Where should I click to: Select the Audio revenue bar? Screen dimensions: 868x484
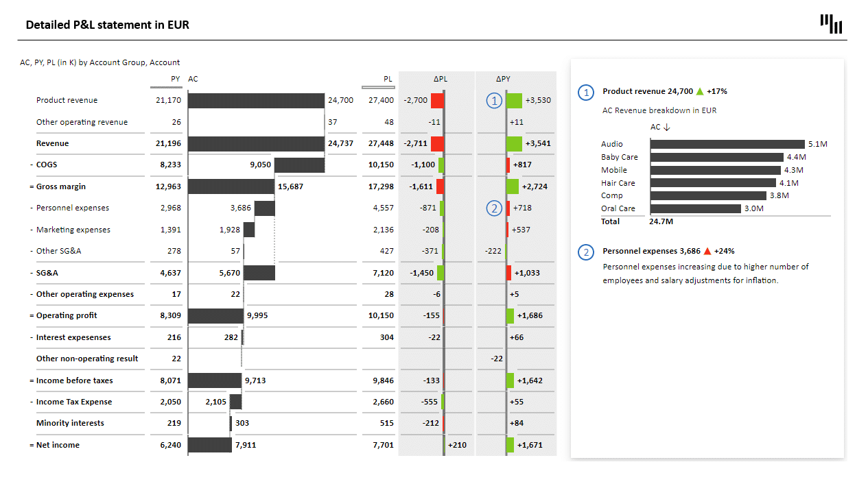pyautogui.click(x=727, y=144)
